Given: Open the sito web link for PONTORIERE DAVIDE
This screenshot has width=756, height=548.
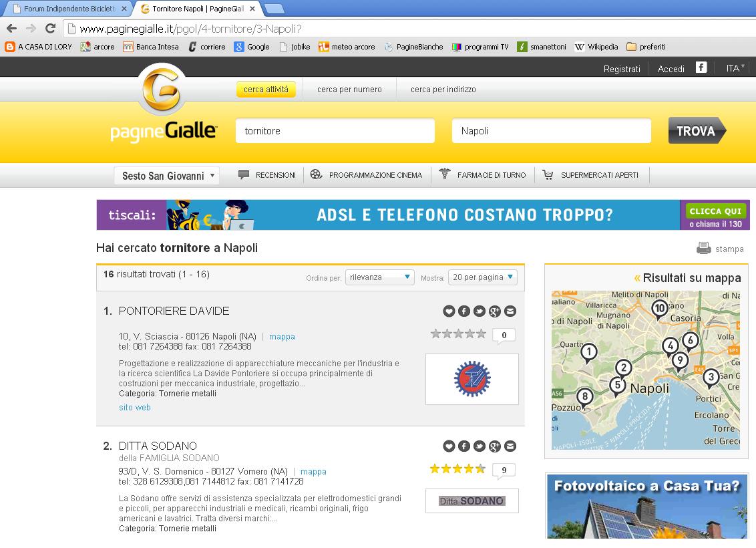Looking at the screenshot, I should point(134,408).
